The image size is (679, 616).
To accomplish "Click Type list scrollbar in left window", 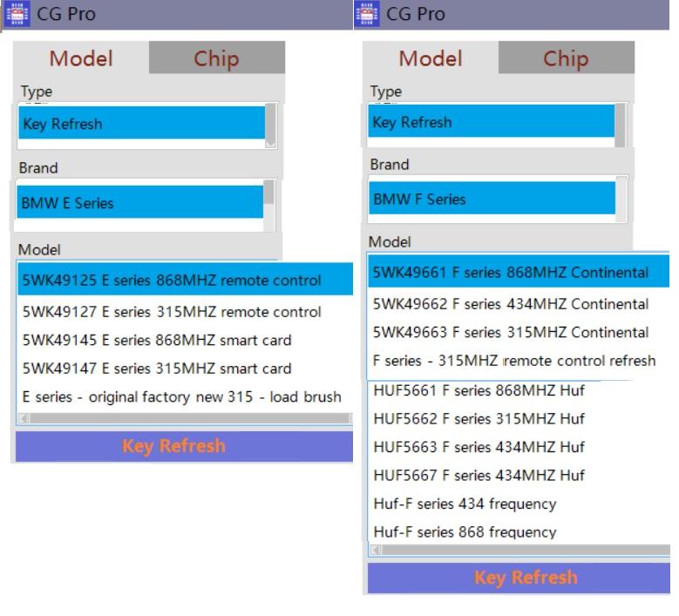I will [271, 125].
